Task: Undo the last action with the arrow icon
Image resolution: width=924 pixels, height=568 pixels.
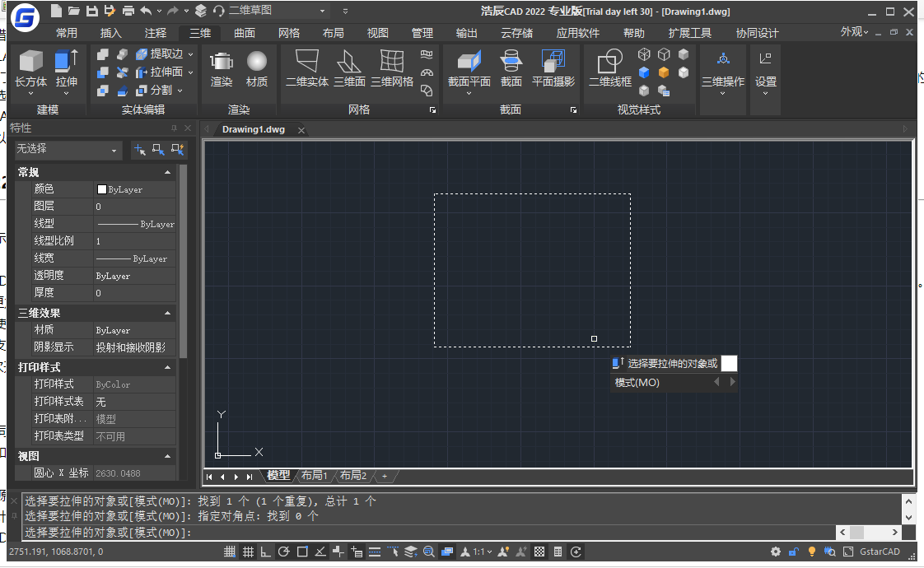Action: coord(146,11)
